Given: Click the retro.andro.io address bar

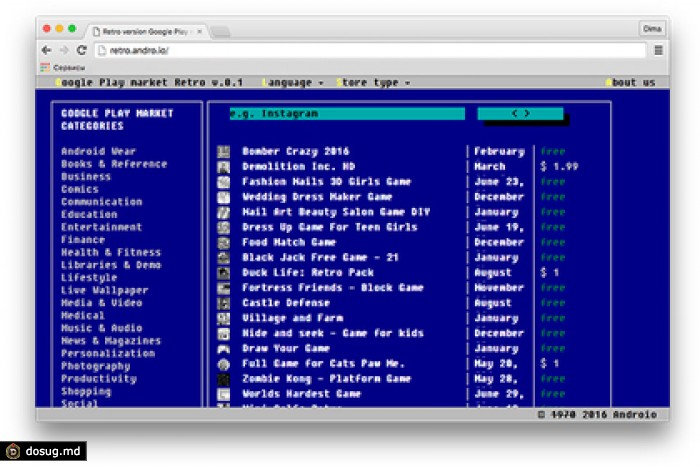Looking at the screenshot, I should pyautogui.click(x=371, y=50).
